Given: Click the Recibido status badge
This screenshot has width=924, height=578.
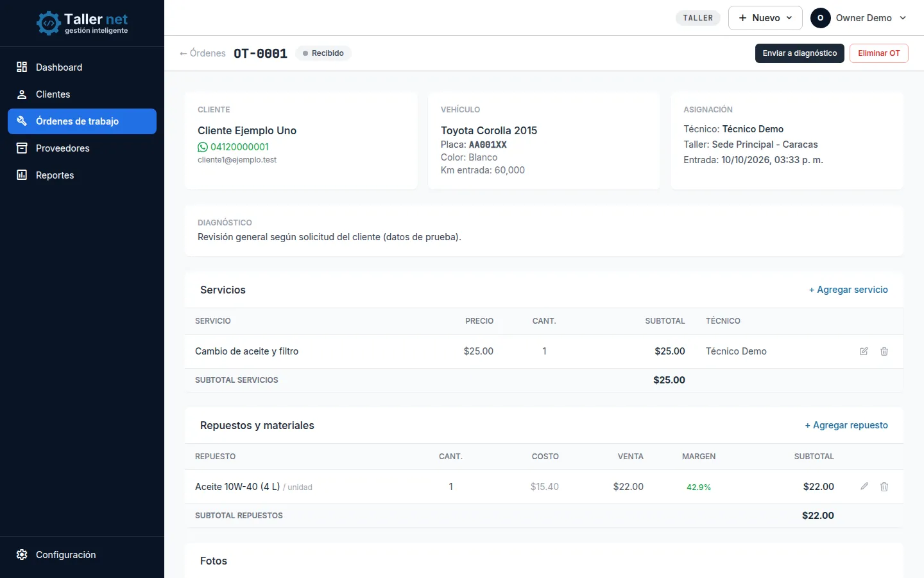Looking at the screenshot, I should point(323,53).
